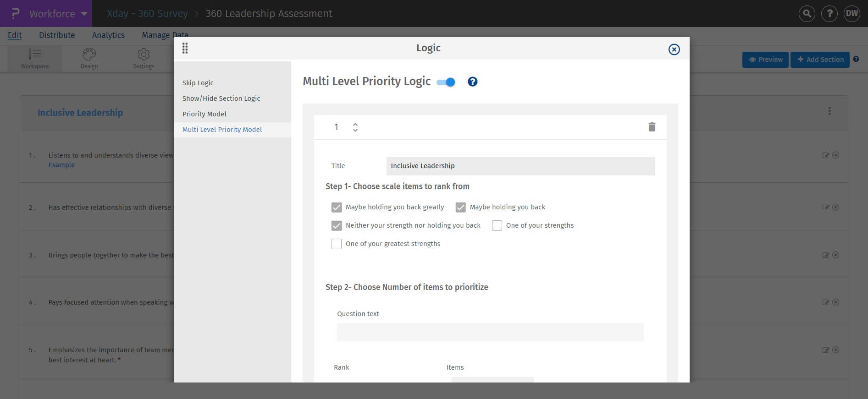The height and width of the screenshot is (399, 868).
Task: Check "One of your strengths" checkbox
Action: pyautogui.click(x=497, y=225)
